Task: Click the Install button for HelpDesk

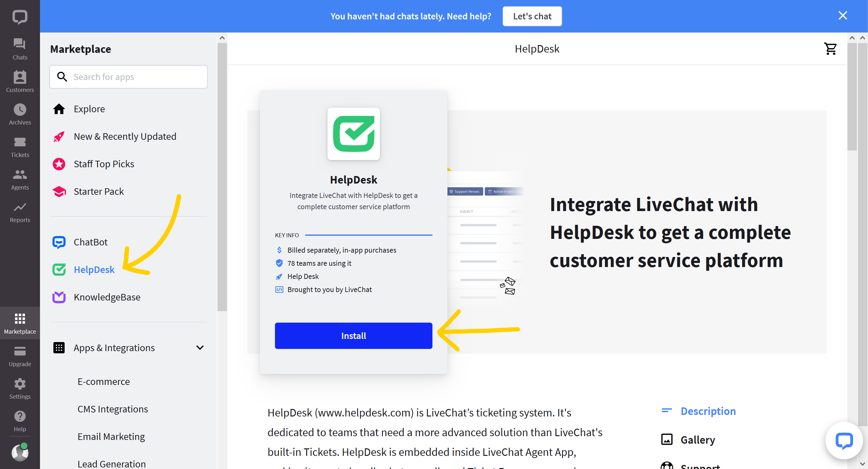Action: (353, 335)
